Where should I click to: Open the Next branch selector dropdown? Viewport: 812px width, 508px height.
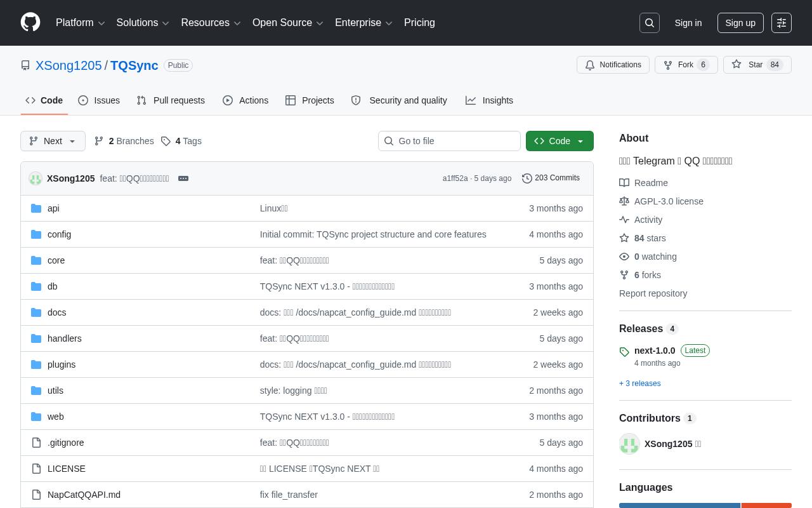coord(53,141)
